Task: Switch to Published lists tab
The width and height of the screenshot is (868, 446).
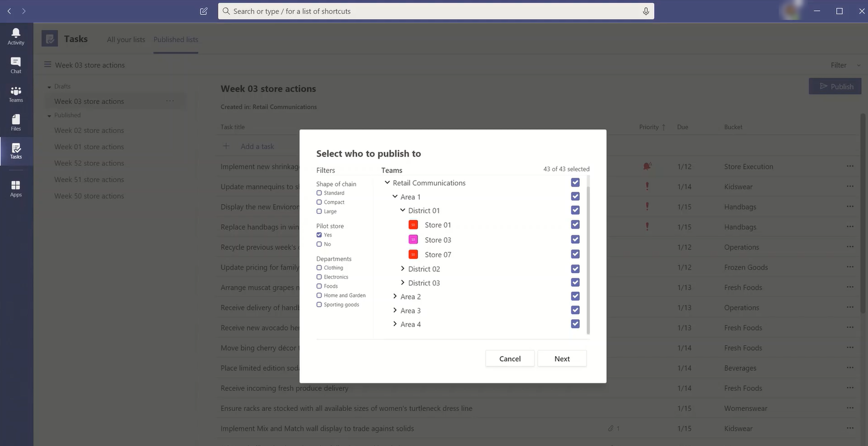Action: 176,39
